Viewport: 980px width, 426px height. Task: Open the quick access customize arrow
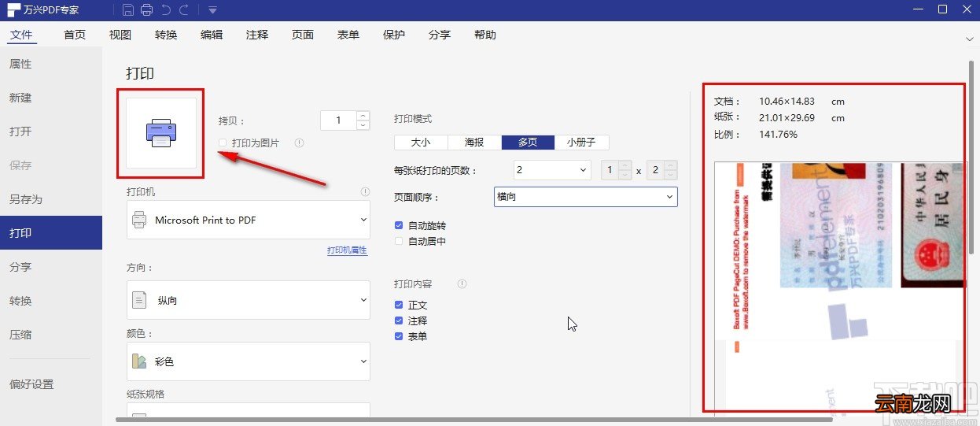click(x=212, y=10)
